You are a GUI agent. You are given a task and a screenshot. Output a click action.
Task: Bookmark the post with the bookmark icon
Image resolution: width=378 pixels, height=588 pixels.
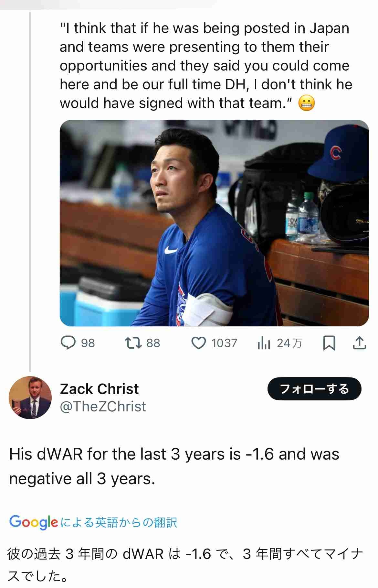(x=329, y=343)
